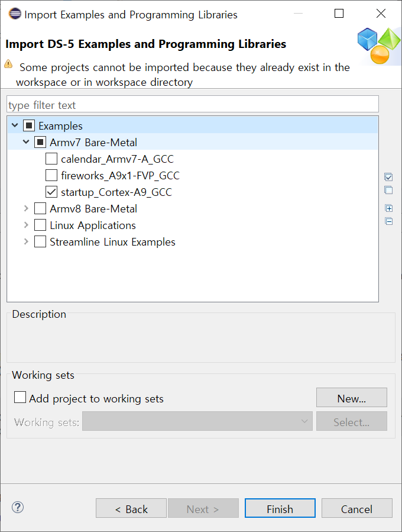
Task: Open the Working sets dropdown
Action: 197,421
